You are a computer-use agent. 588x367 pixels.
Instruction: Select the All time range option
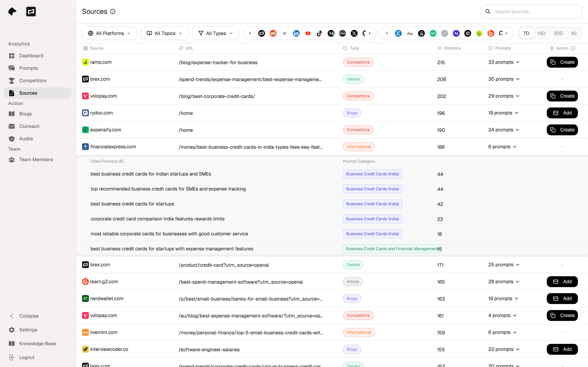[574, 33]
